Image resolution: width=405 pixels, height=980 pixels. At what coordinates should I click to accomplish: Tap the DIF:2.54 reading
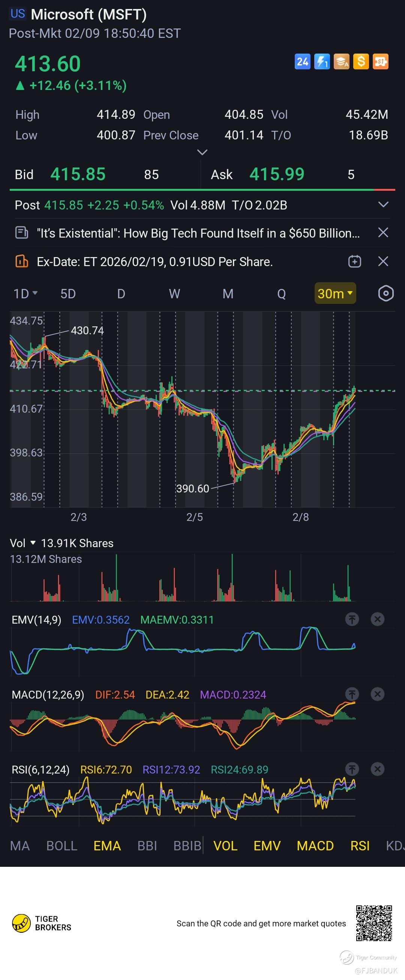point(115,695)
